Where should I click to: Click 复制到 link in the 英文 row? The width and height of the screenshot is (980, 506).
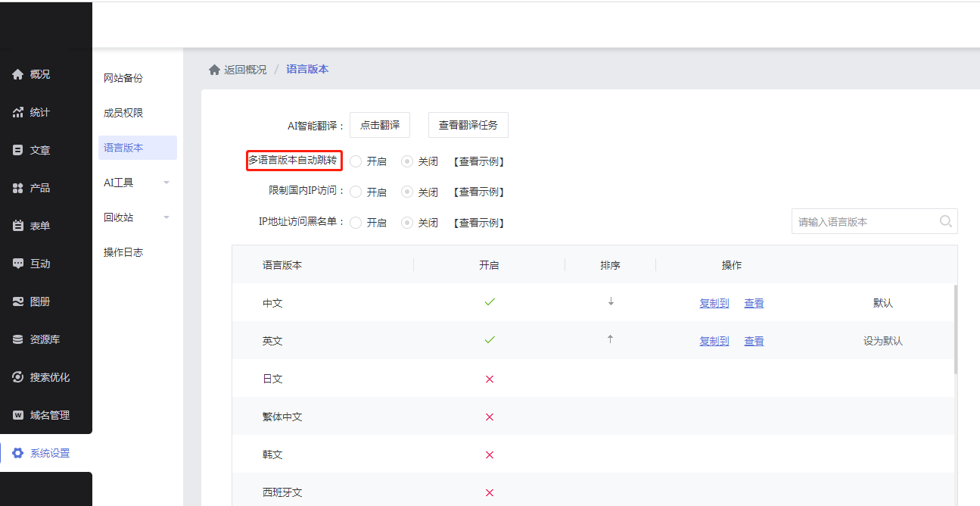point(714,341)
